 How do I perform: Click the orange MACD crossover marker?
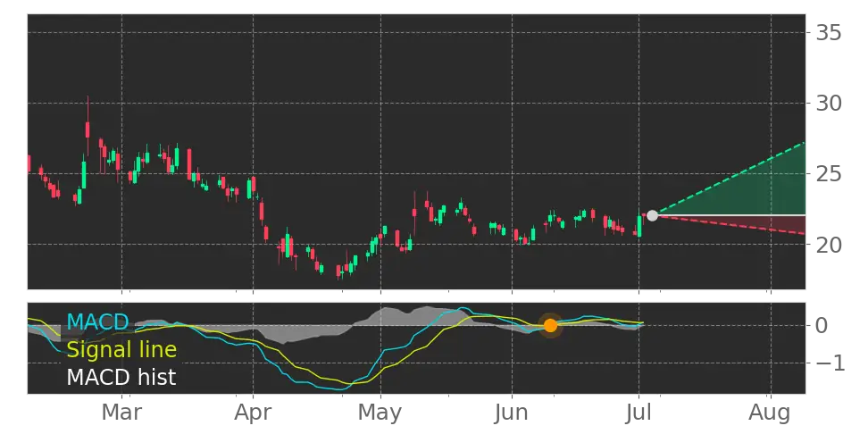(550, 325)
